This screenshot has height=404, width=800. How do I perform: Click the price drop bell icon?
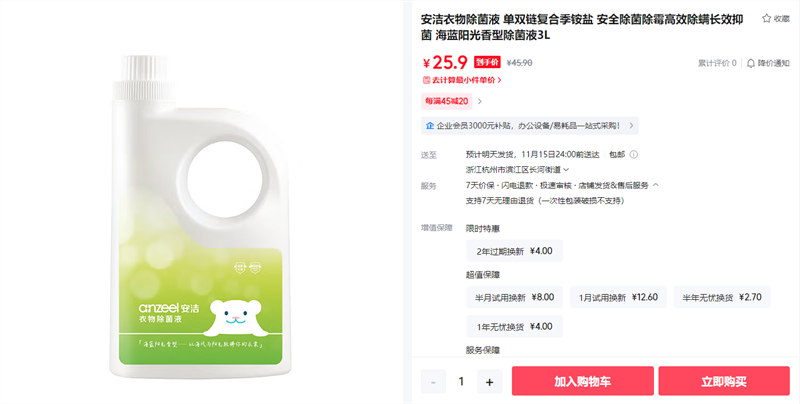[x=751, y=63]
